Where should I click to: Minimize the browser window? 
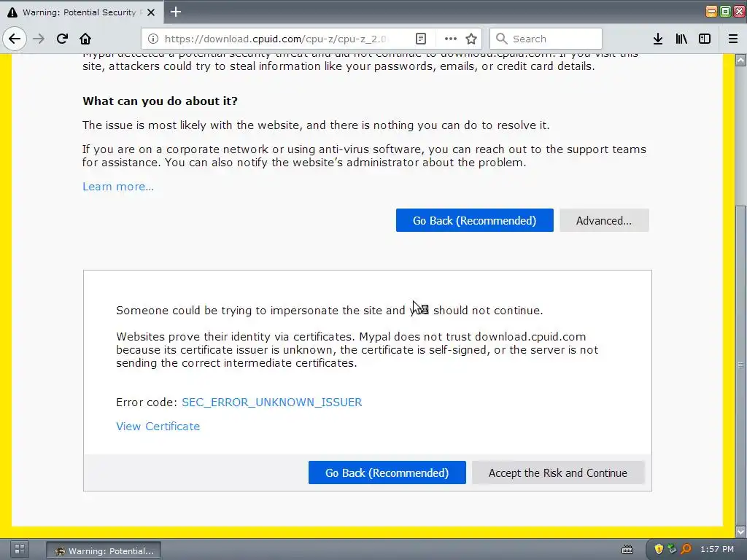(x=711, y=12)
